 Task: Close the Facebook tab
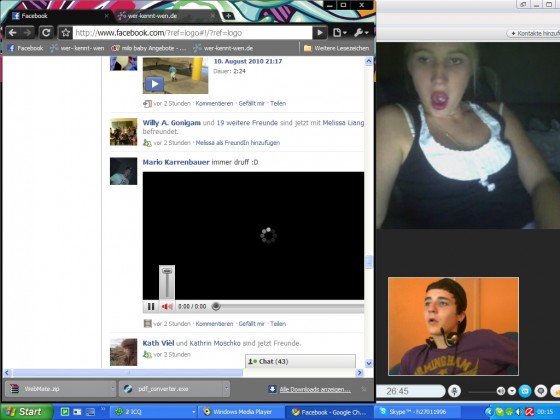tap(106, 16)
